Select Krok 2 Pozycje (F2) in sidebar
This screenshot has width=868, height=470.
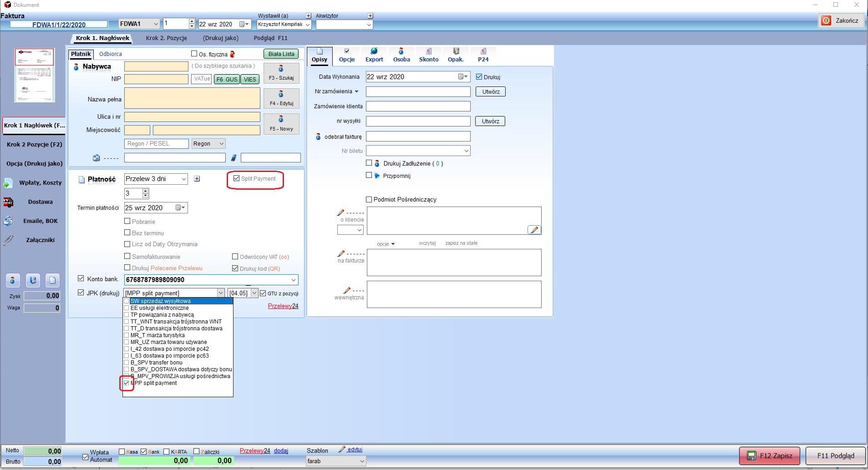pos(34,145)
